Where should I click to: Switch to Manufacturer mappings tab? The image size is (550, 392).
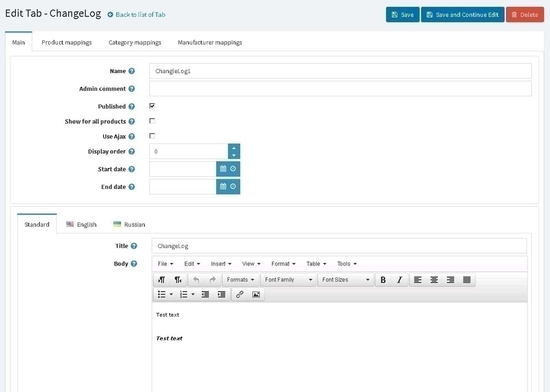pos(210,42)
